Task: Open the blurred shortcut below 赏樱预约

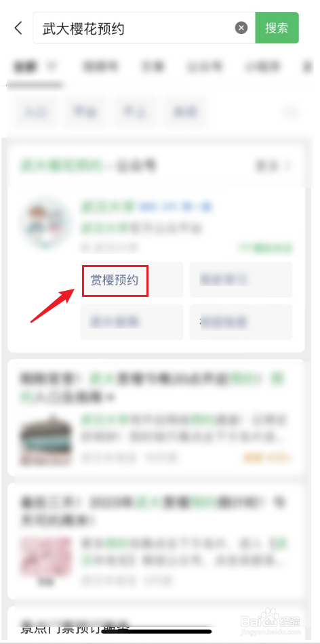Action: coord(132,321)
